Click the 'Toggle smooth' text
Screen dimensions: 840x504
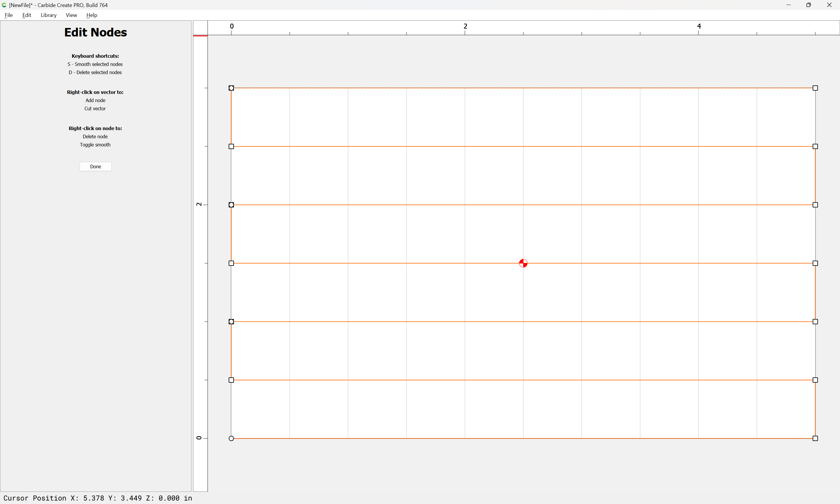(95, 145)
